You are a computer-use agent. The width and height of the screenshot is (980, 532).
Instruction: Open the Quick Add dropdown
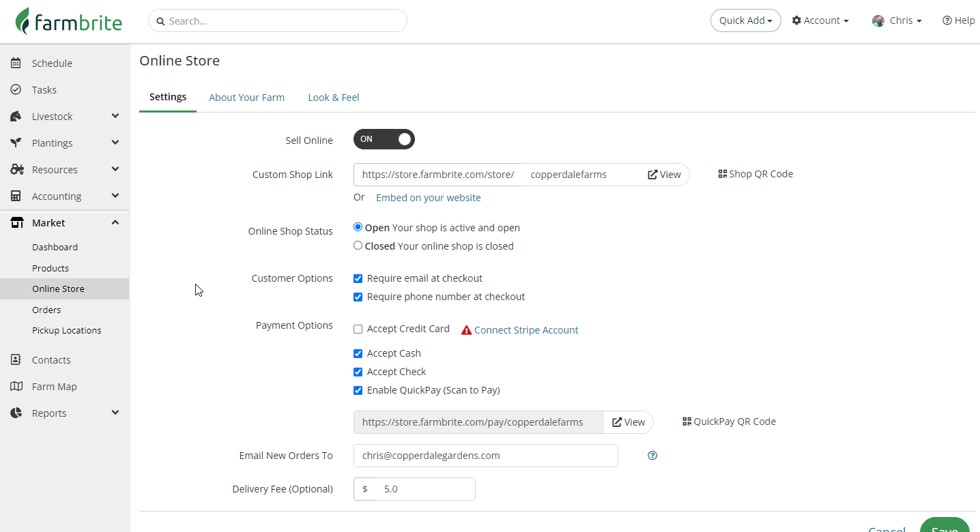point(745,20)
